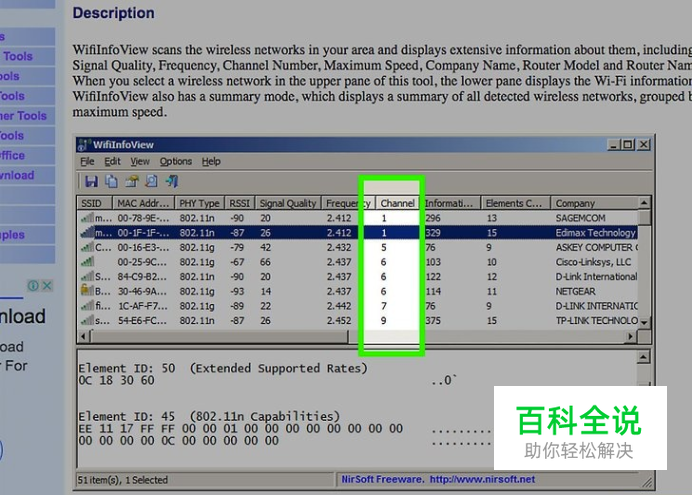Viewport: 692px width, 495px height.
Task: Click the NETGEAR company cell
Action: click(575, 291)
